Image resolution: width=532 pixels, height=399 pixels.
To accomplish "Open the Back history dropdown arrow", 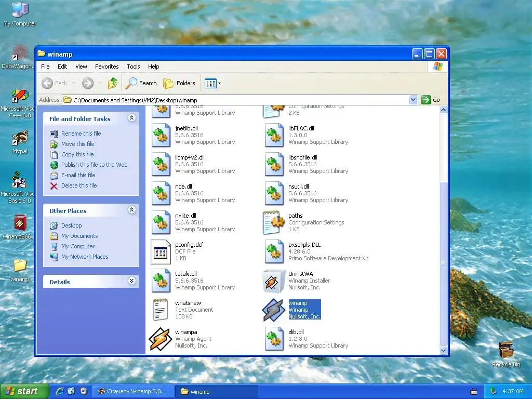I will (73, 83).
